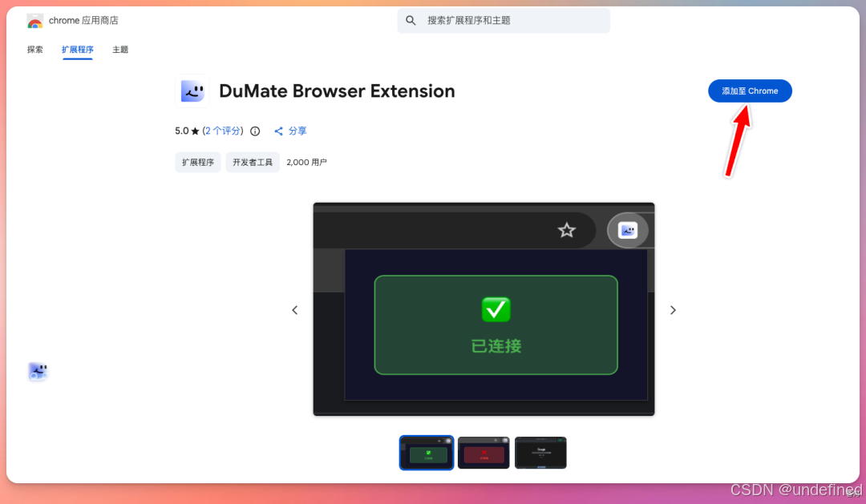
Task: Click the 2,000 用户 user count text
Action: pos(306,163)
